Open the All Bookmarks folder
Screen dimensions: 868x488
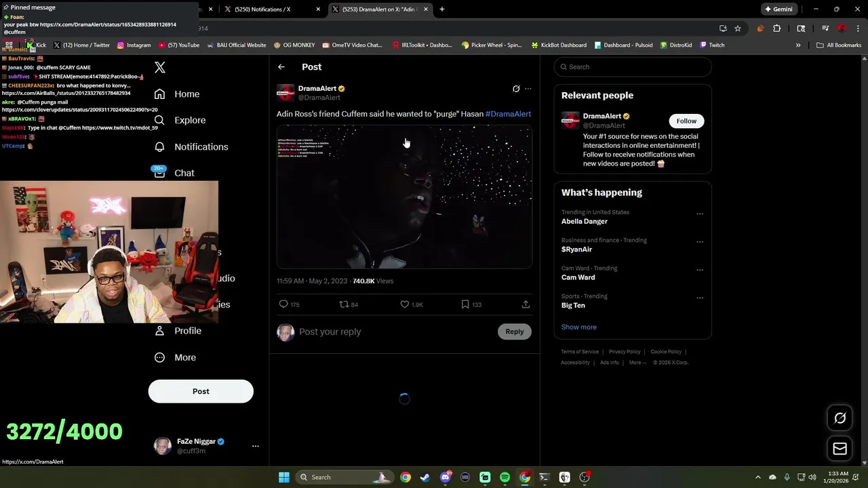[840, 45]
